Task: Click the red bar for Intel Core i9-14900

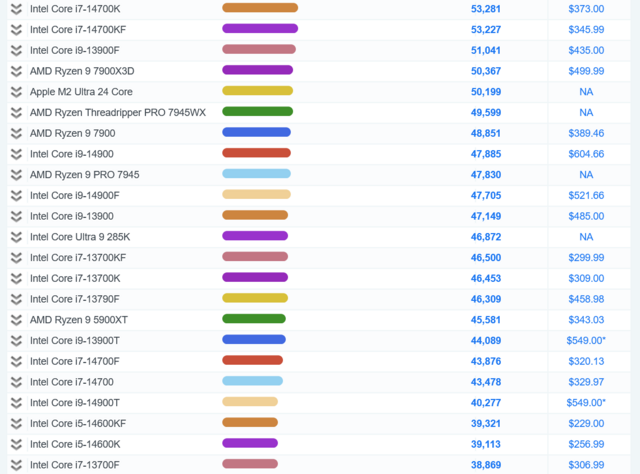Action: point(256,153)
